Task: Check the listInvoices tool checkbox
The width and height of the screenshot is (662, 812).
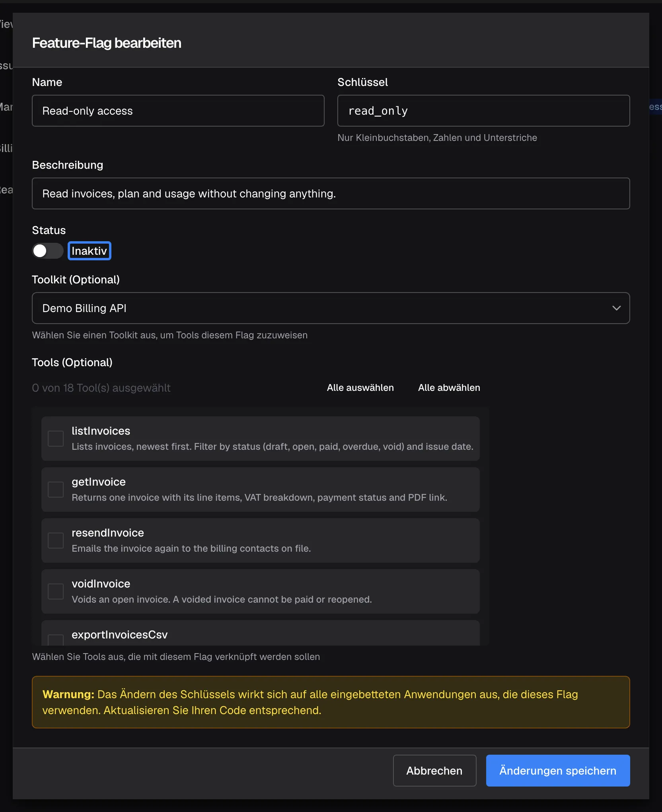Action: pyautogui.click(x=56, y=439)
